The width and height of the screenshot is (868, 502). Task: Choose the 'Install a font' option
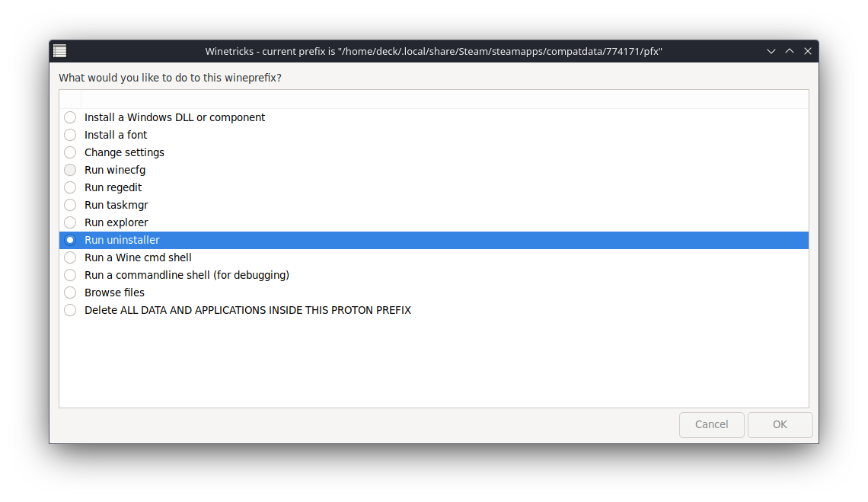pos(70,135)
